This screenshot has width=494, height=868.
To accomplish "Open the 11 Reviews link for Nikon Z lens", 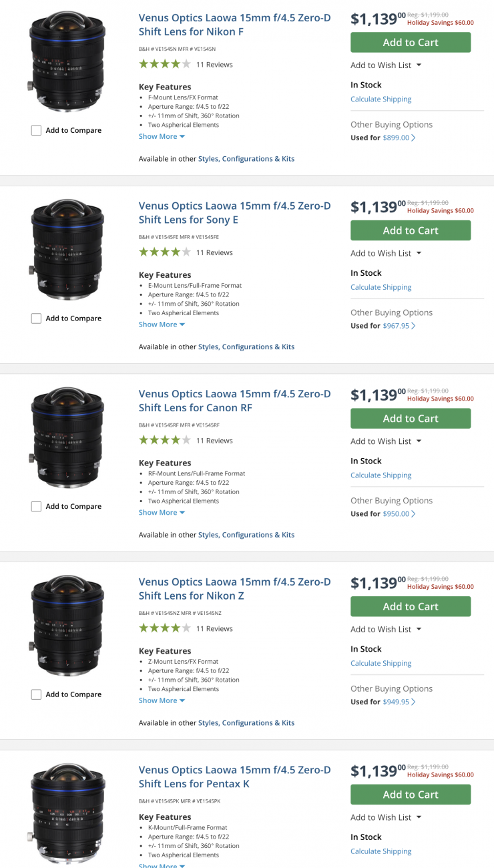I will click(214, 629).
